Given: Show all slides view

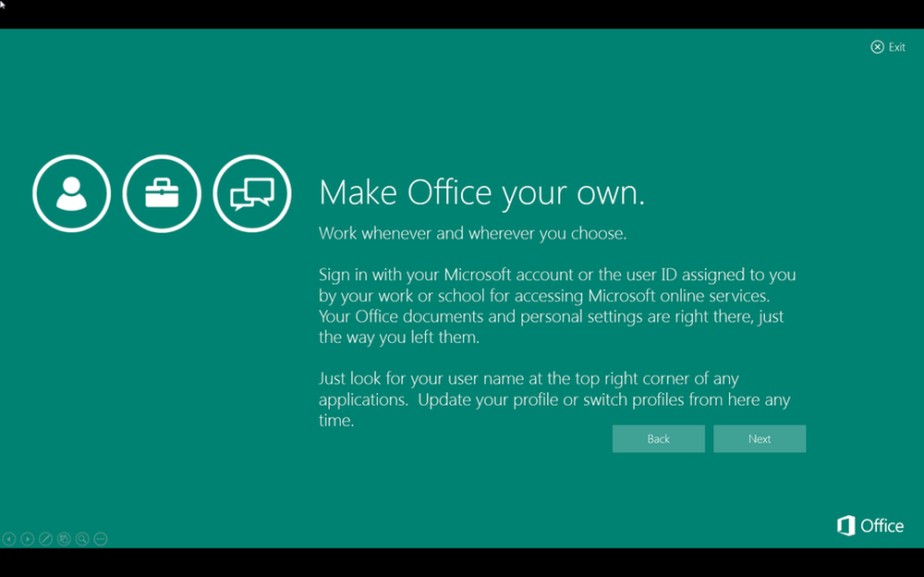Looking at the screenshot, I should click(64, 539).
